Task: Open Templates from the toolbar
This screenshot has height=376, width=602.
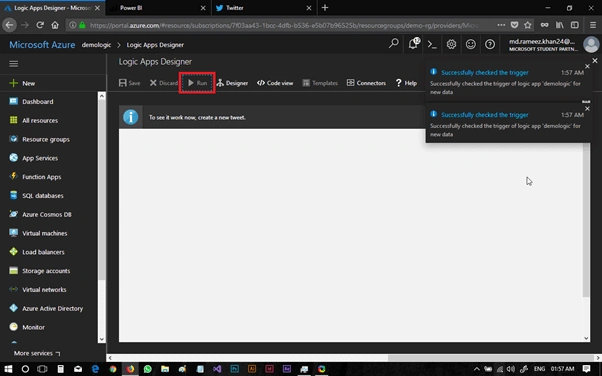Action: coord(320,83)
